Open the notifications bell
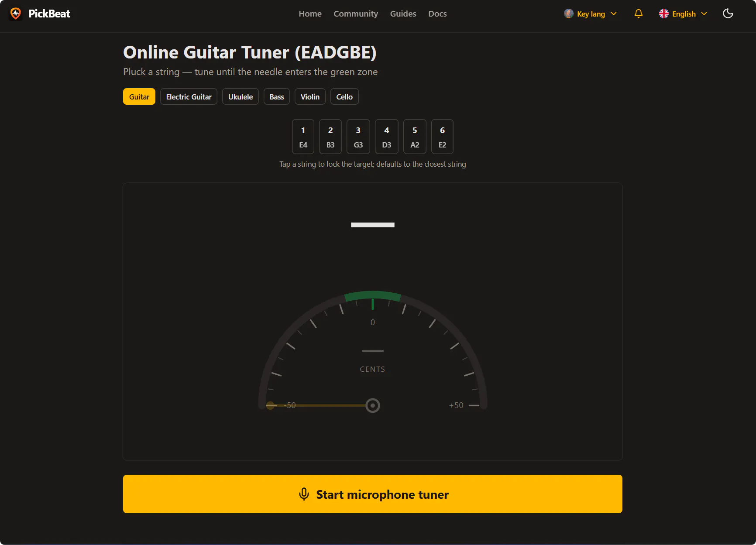 (638, 14)
